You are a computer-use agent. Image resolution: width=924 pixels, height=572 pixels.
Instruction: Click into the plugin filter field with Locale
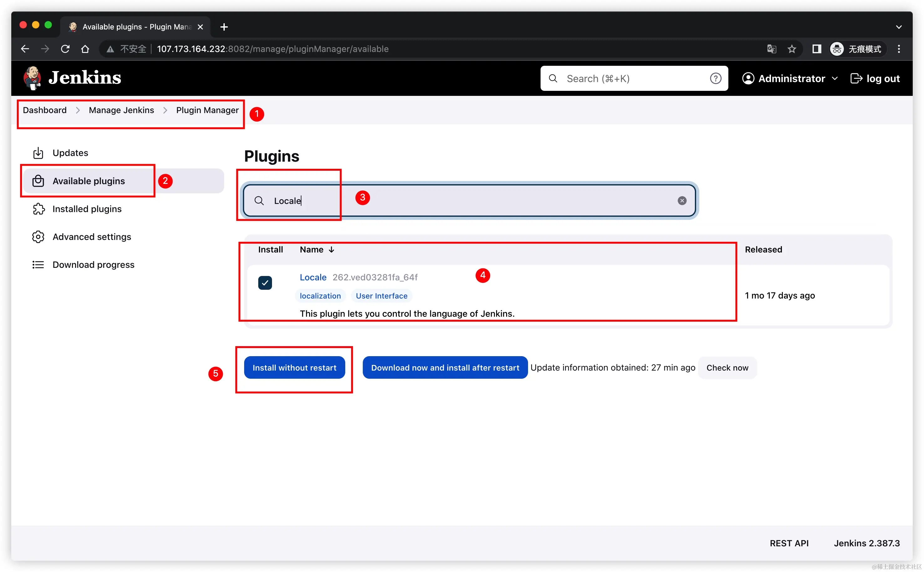pos(470,200)
